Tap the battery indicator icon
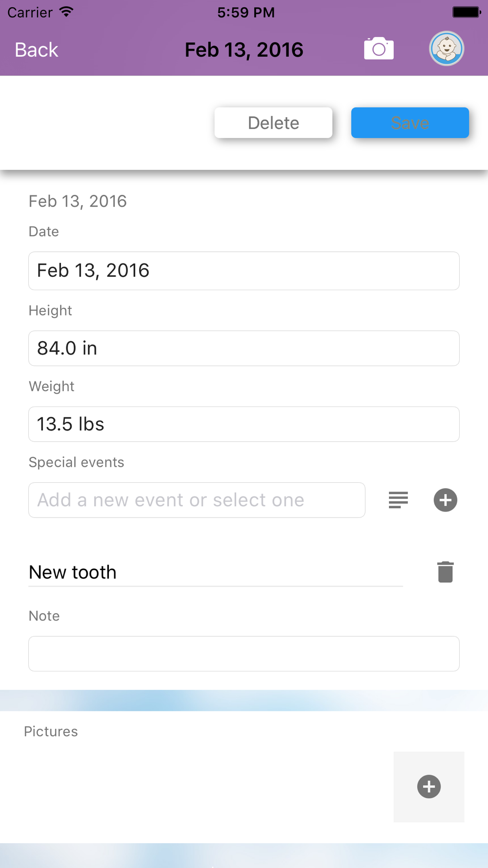488x868 pixels. pos(466,12)
